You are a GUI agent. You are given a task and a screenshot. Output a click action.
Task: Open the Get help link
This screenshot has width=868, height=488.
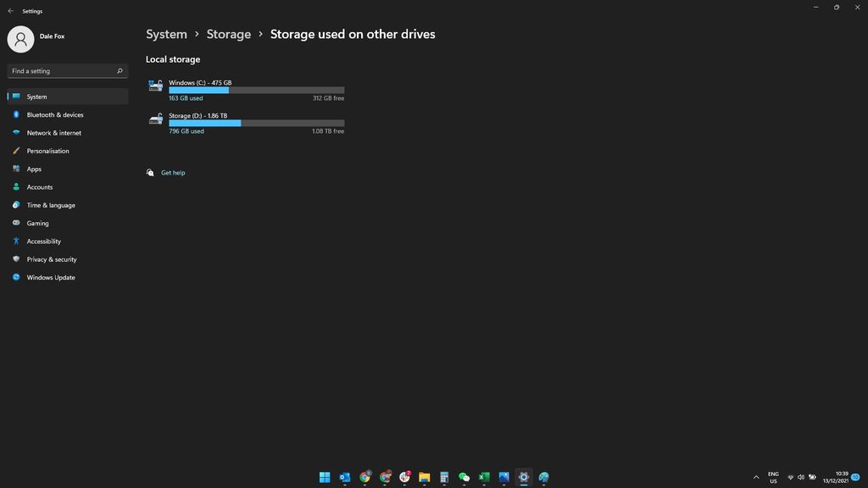[173, 173]
